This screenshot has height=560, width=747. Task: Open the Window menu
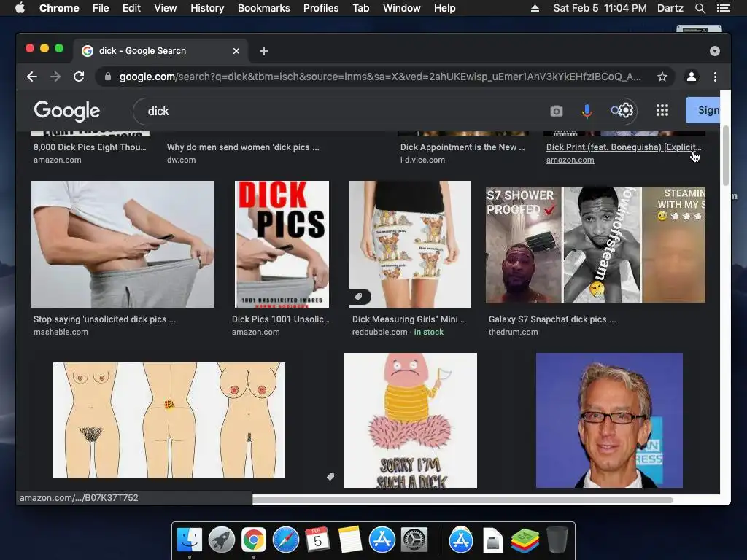click(402, 8)
